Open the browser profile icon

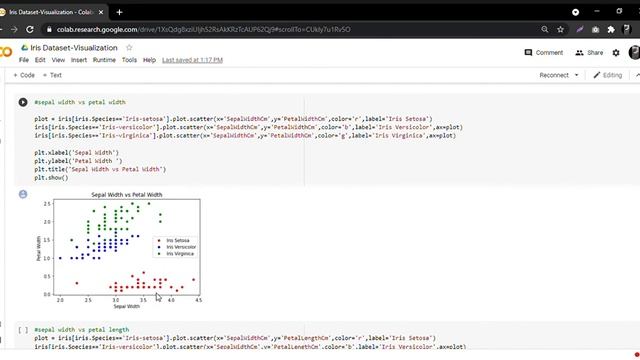[x=627, y=29]
